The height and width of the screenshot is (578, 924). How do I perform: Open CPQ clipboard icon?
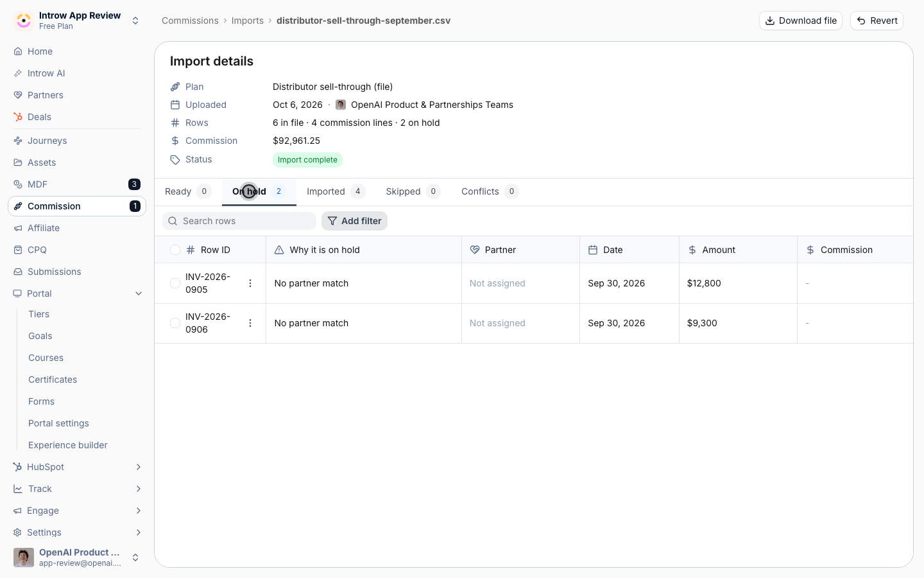18,250
